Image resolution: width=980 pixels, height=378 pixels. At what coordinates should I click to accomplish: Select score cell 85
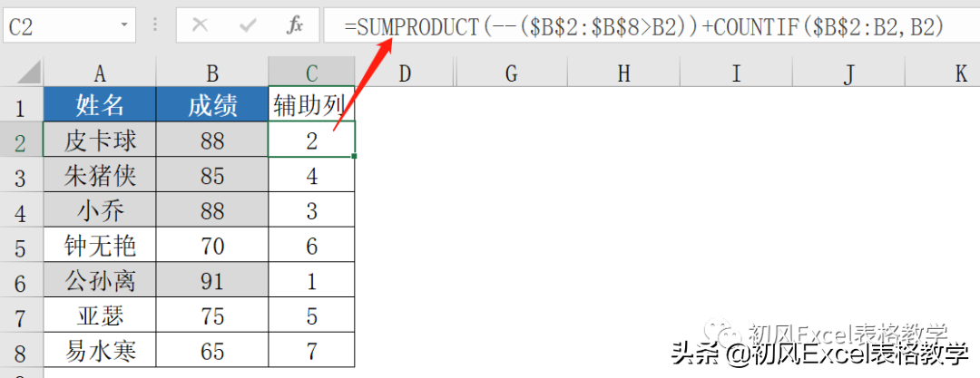tap(211, 174)
